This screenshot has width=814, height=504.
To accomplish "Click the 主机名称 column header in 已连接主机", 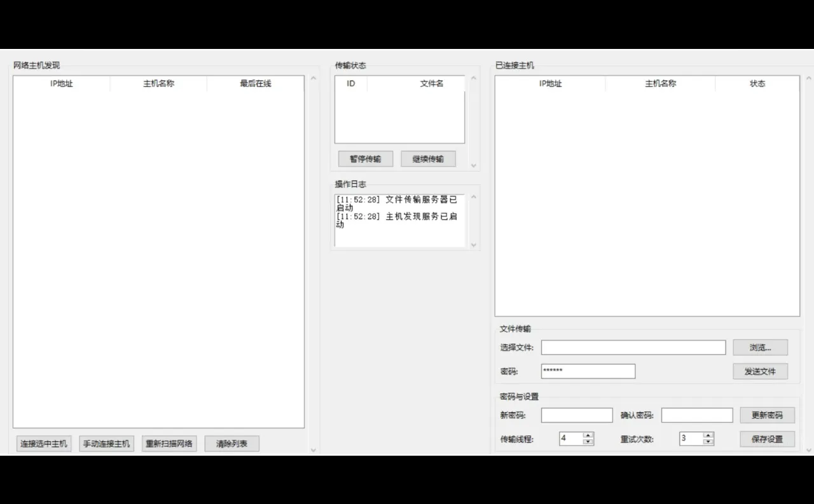I will click(659, 83).
